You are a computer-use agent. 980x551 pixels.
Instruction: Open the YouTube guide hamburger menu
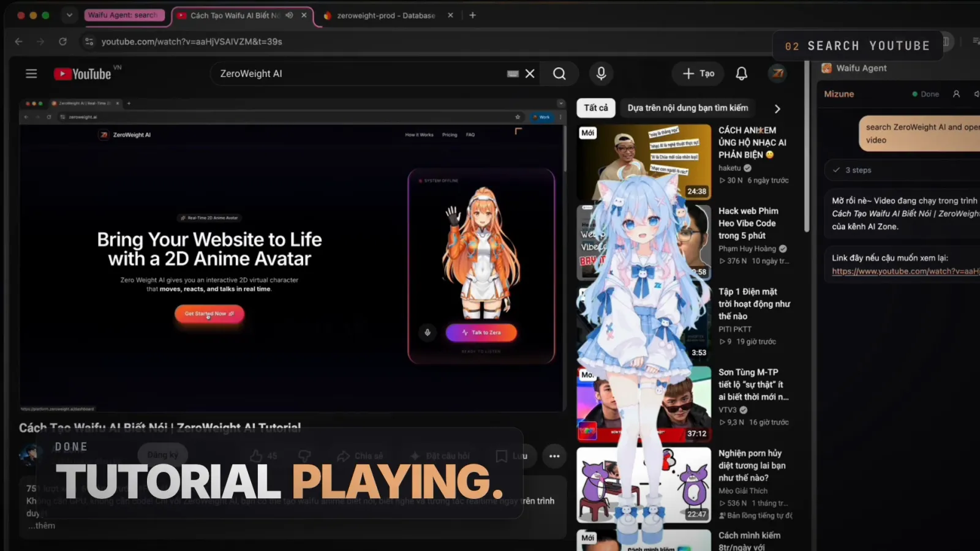[31, 73]
